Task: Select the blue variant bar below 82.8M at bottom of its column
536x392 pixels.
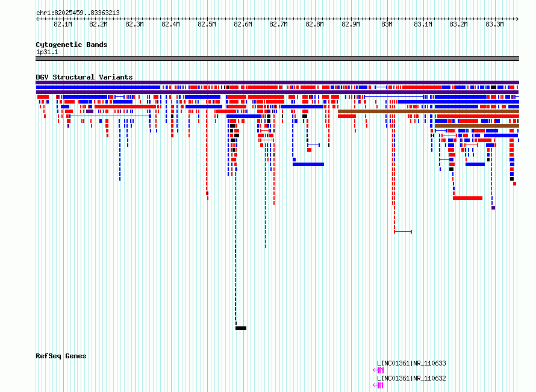Action: click(308, 164)
